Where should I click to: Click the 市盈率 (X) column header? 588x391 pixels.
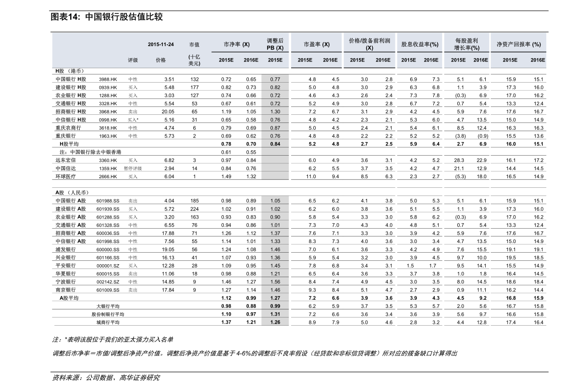317,44
